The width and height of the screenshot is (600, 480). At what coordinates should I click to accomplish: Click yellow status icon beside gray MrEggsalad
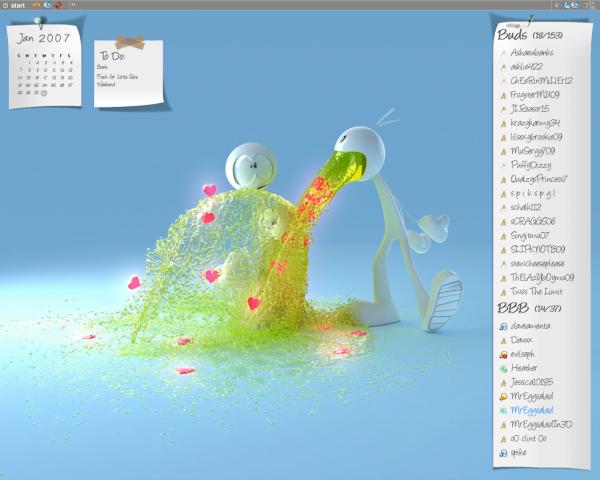(504, 397)
